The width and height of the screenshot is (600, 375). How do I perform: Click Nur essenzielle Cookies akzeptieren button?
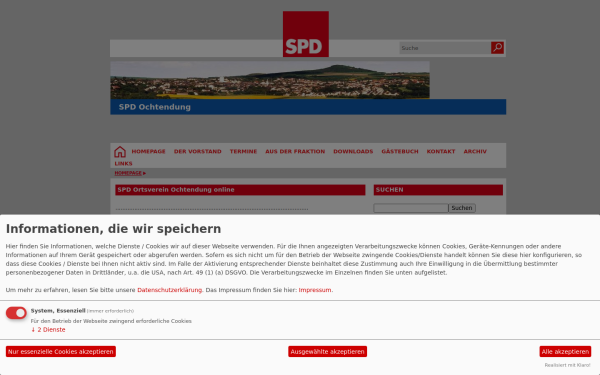(x=61, y=351)
